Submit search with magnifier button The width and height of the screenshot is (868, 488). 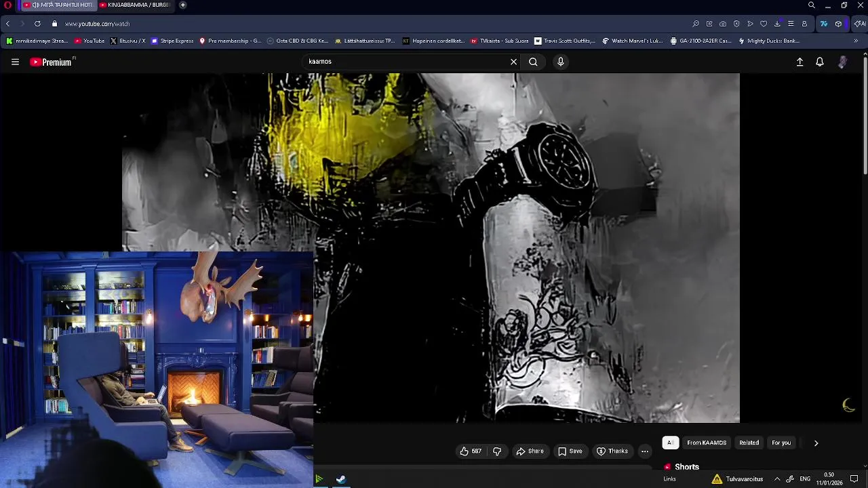pyautogui.click(x=533, y=62)
